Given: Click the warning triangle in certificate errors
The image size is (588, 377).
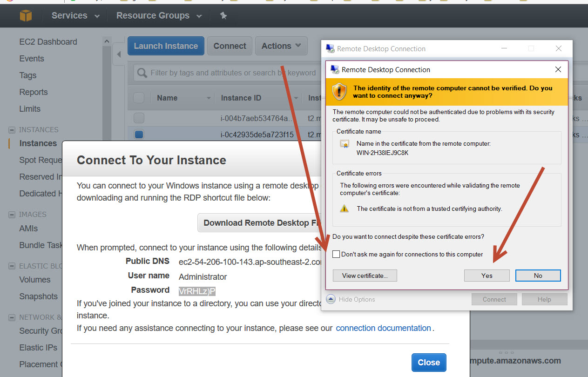Looking at the screenshot, I should tap(344, 209).
